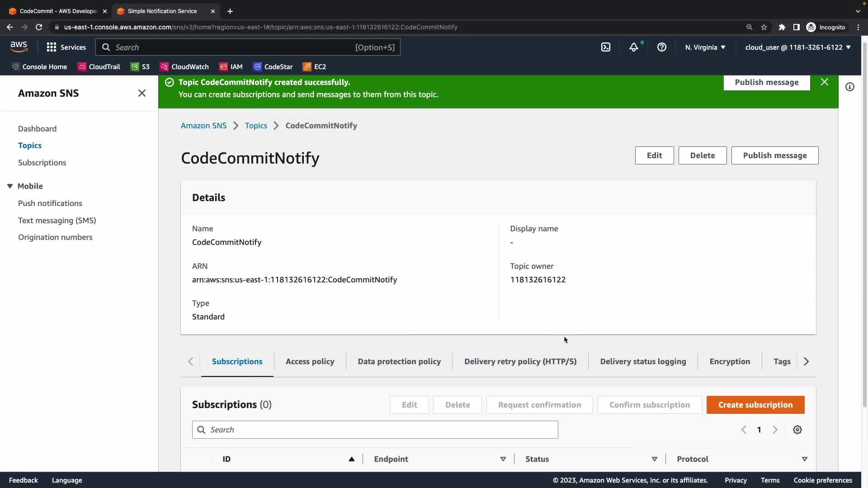Click the info panel icon
Screen dimensions: 868x488
click(x=850, y=87)
